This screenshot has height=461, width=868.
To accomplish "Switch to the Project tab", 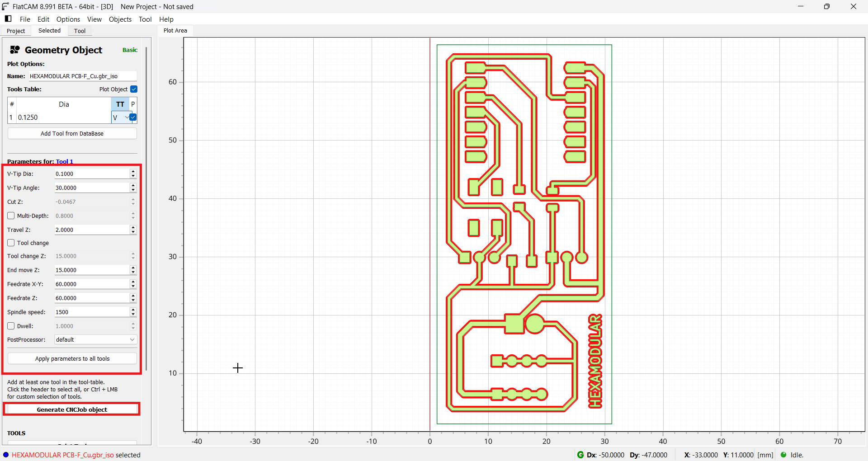I will pyautogui.click(x=16, y=31).
